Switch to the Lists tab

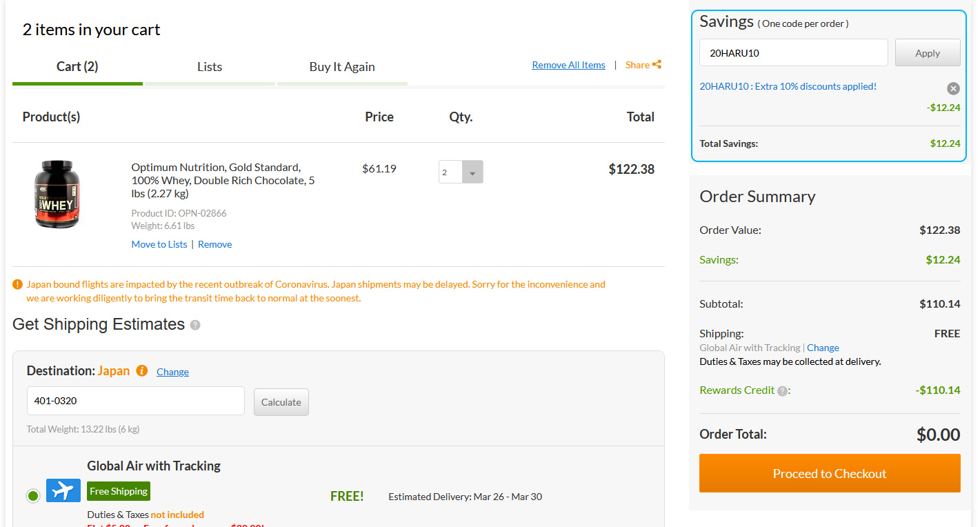tap(210, 67)
